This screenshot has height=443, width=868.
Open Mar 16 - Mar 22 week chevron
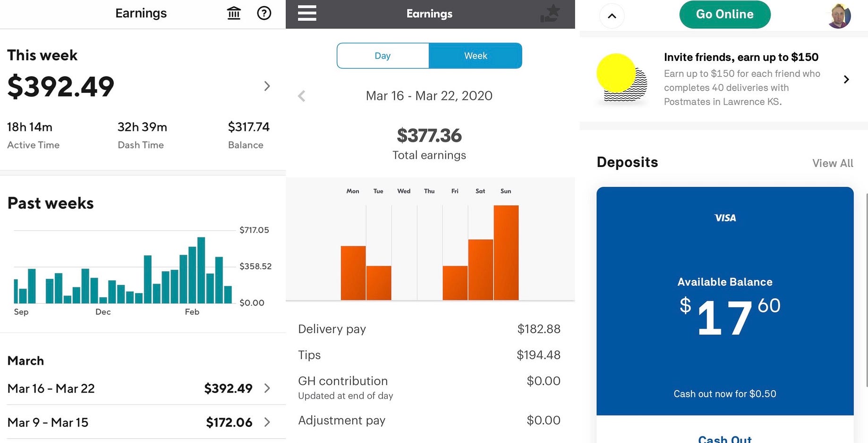click(x=267, y=388)
